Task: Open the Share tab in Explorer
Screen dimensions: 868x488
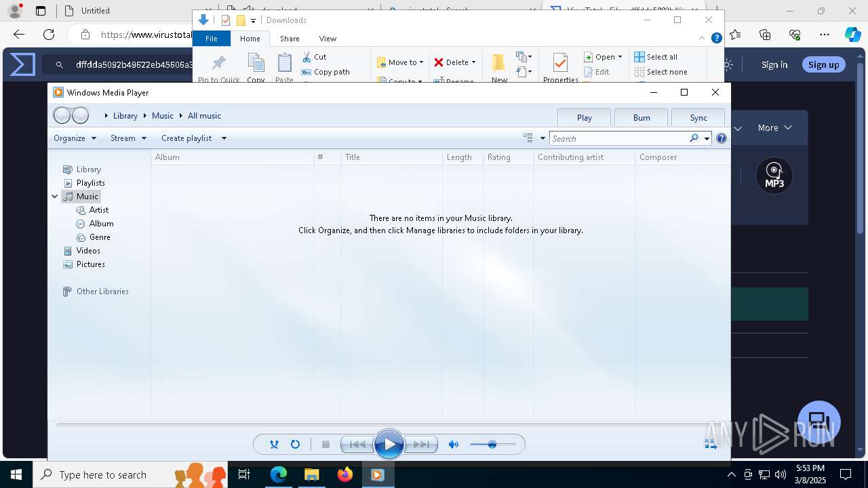Action: (290, 39)
